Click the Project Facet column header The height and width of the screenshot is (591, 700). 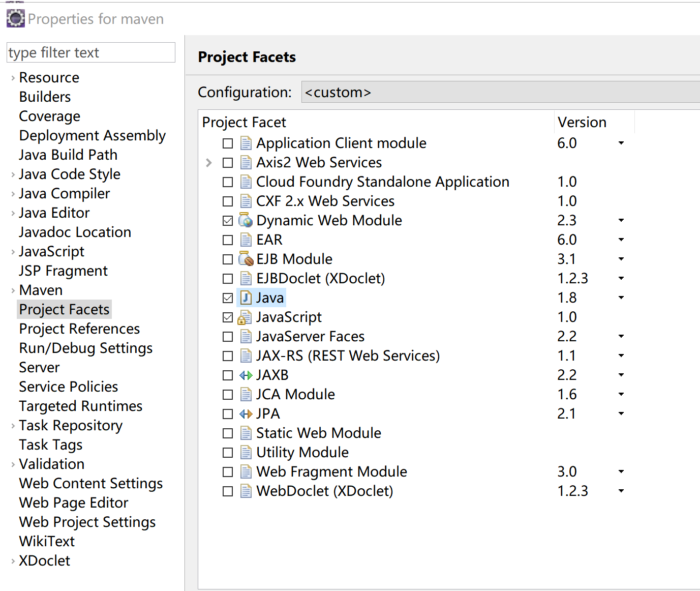[244, 122]
